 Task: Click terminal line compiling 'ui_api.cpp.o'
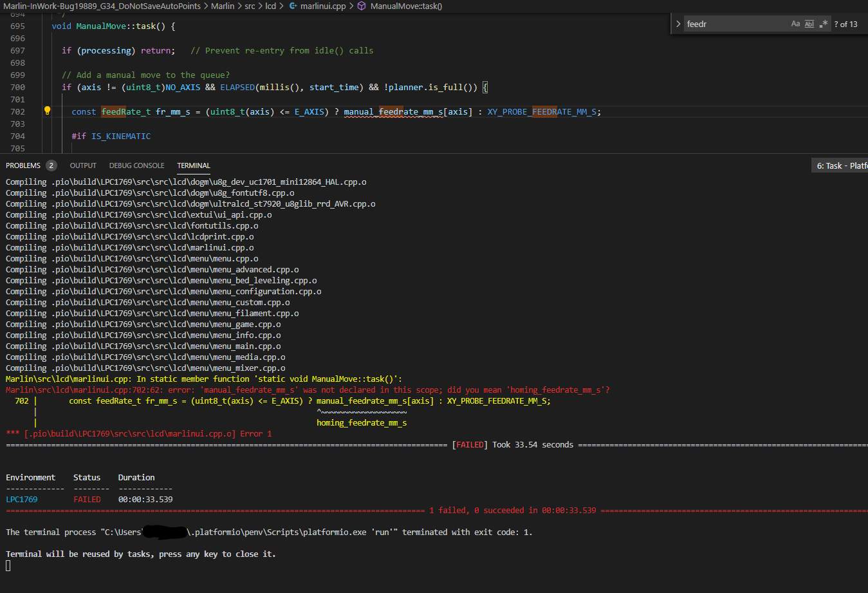coord(139,214)
